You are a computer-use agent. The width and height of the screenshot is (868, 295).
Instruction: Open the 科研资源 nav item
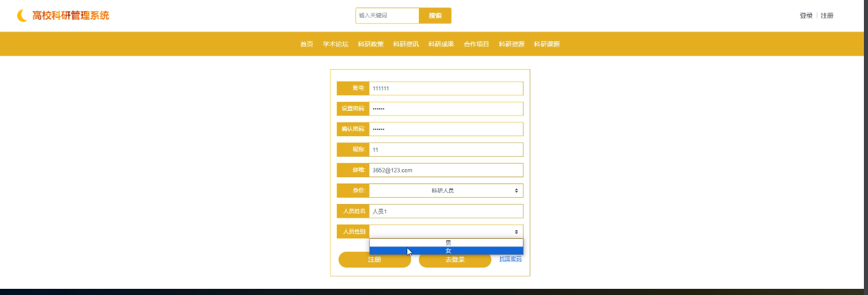click(x=511, y=44)
